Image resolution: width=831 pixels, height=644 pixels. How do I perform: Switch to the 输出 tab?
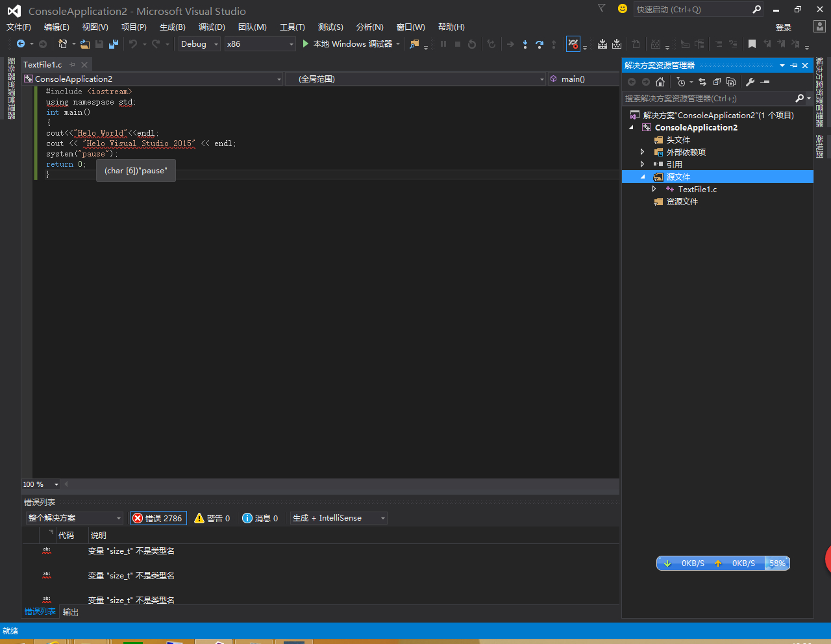(70, 612)
